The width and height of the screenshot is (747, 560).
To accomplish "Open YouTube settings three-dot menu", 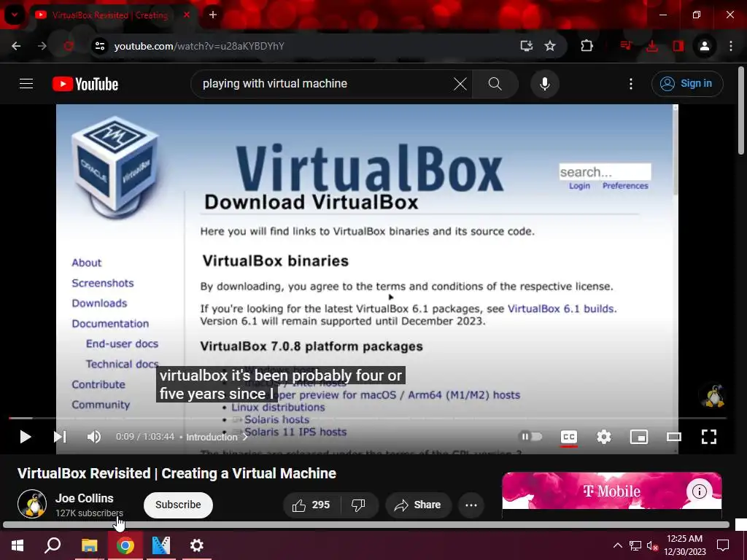I will pyautogui.click(x=631, y=84).
